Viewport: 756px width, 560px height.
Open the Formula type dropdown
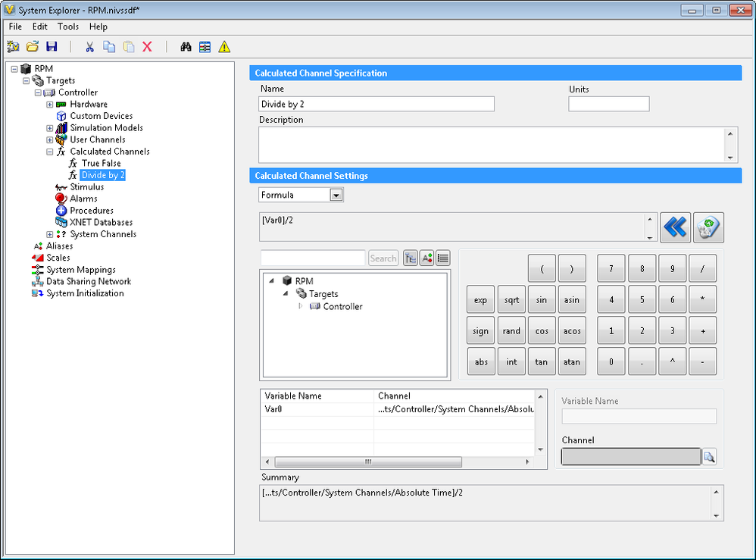336,196
